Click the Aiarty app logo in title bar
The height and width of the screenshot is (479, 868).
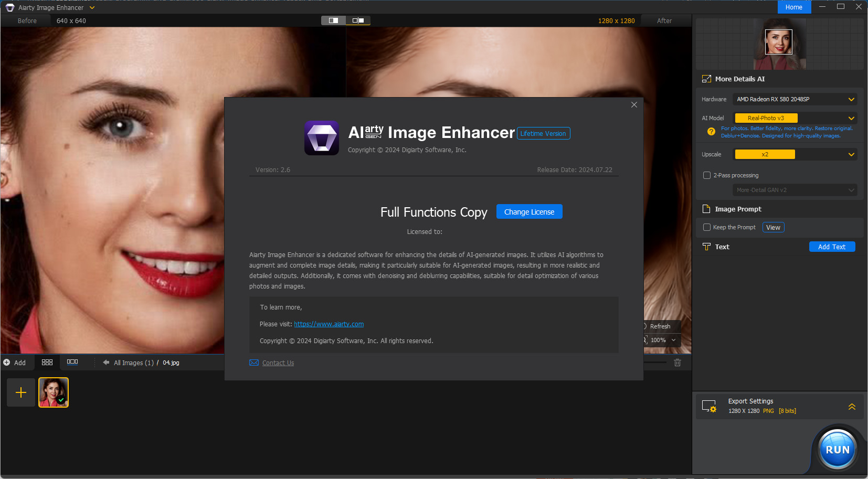pyautogui.click(x=10, y=7)
